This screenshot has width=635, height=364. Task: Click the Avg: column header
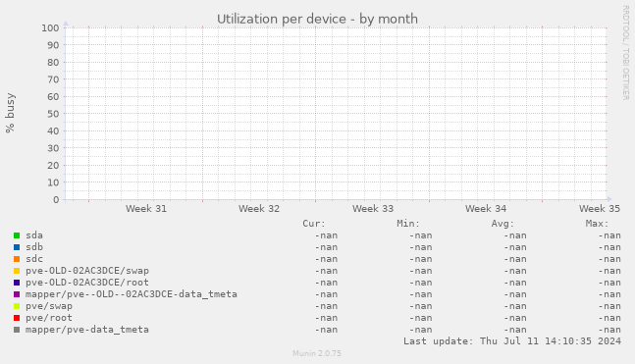tap(503, 224)
